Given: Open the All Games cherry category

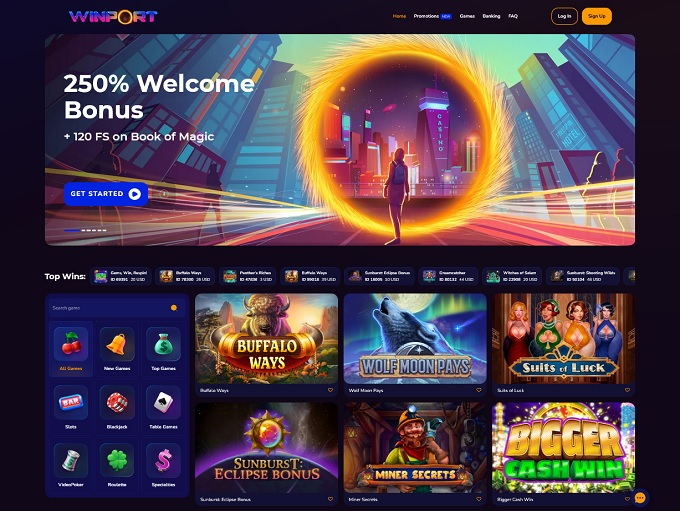Looking at the screenshot, I should 71,349.
